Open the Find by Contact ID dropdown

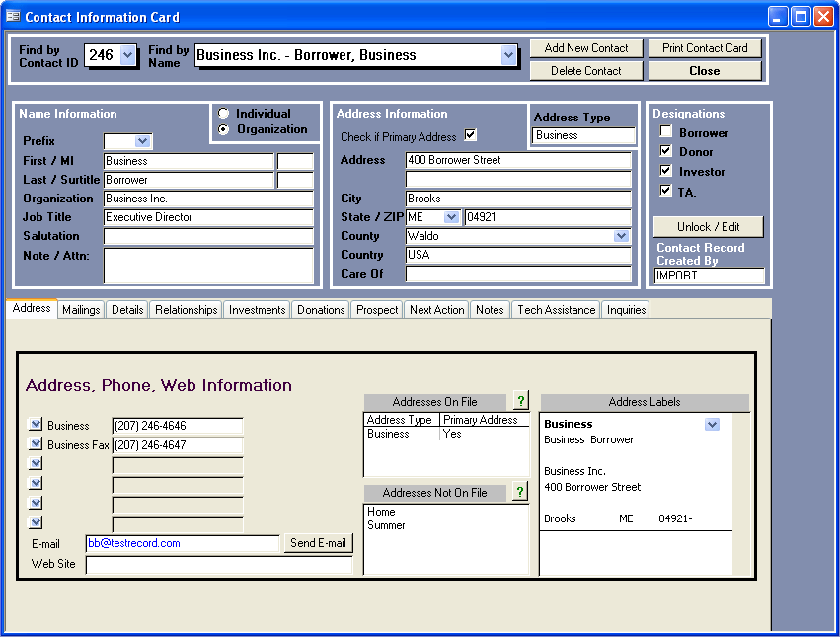[x=127, y=56]
